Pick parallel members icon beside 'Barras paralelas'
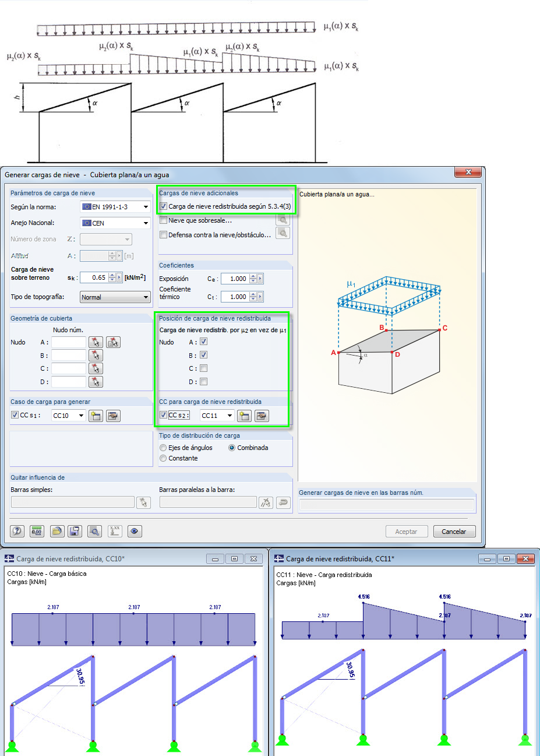540x756 pixels. click(266, 502)
